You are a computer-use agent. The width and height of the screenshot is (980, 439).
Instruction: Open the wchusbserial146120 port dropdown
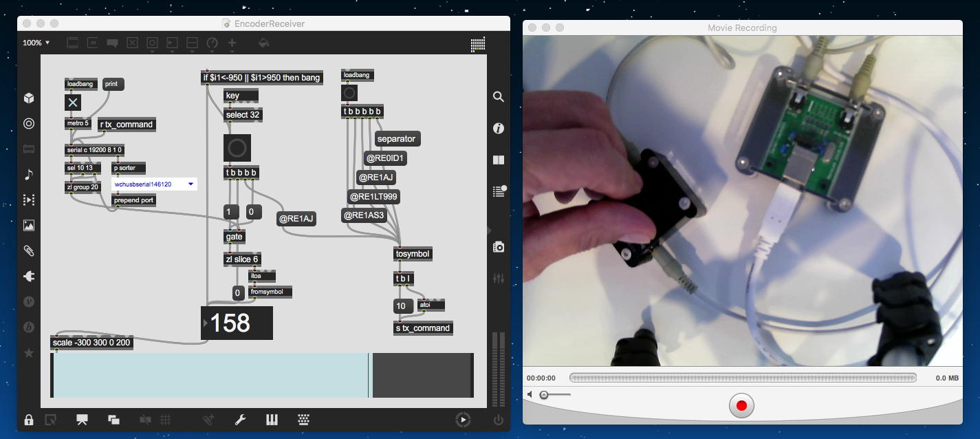[x=154, y=184]
